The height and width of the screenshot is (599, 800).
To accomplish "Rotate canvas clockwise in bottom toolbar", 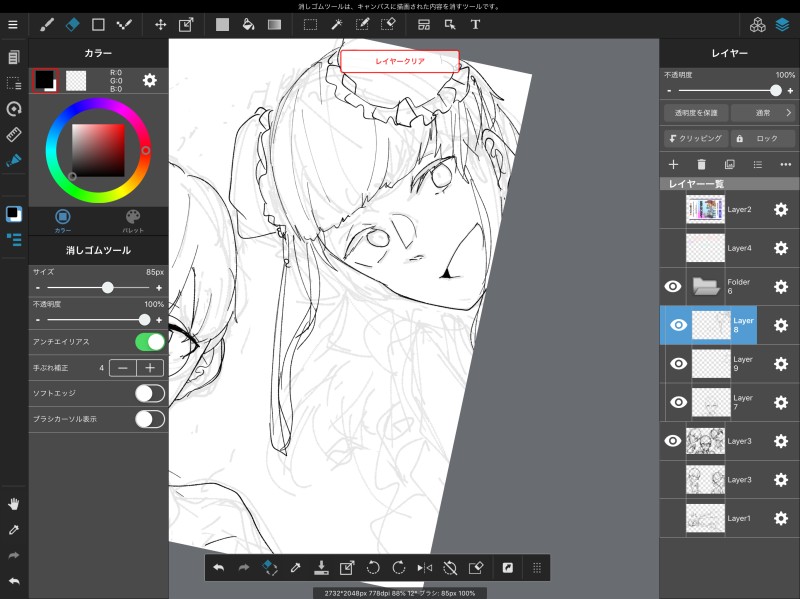I will click(398, 567).
